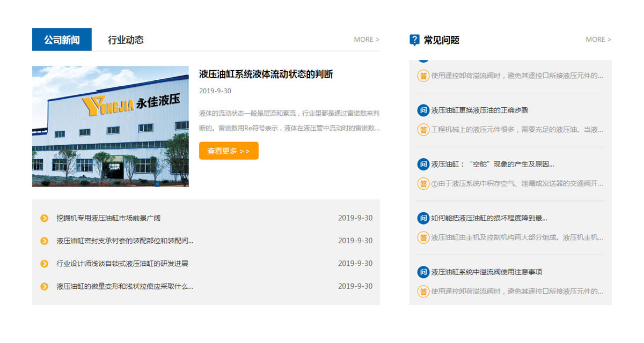This screenshot has width=644, height=343.
Task: Open headline 液压油缸系统液体流动状态的判断
Action: [266, 74]
